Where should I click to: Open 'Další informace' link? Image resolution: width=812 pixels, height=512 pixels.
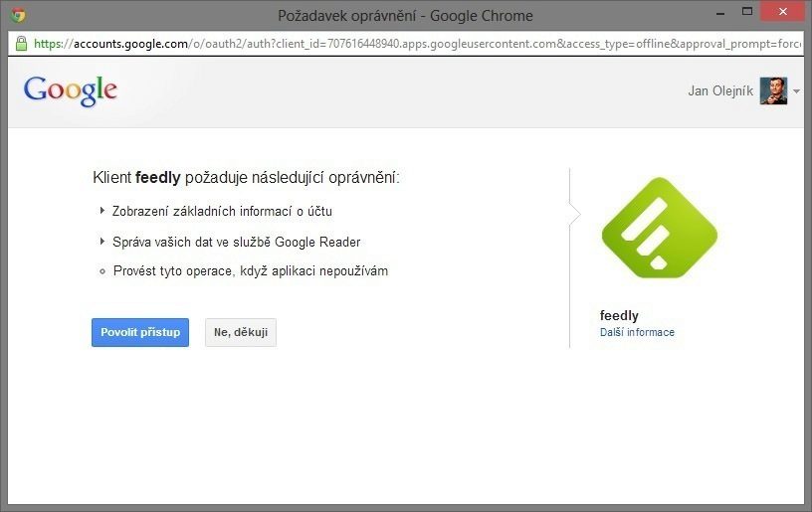point(637,332)
